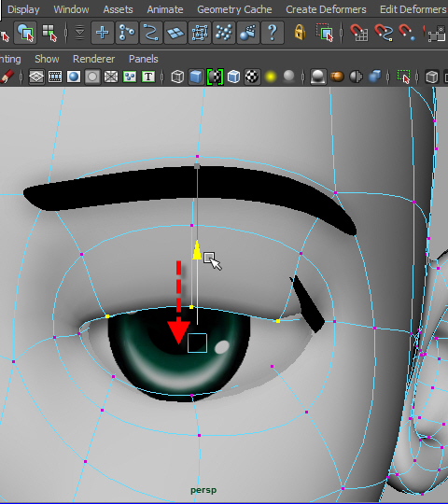Select the surfaces selection mask icon

point(175,33)
